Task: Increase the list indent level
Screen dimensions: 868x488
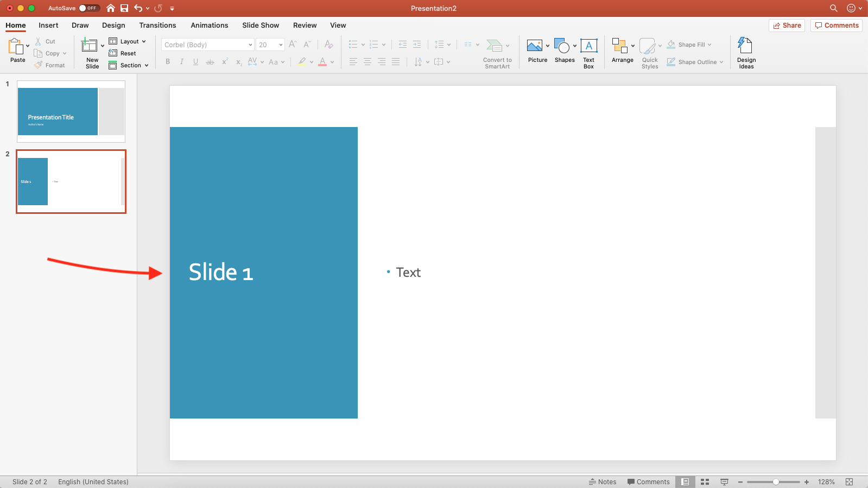Action: coord(417,45)
